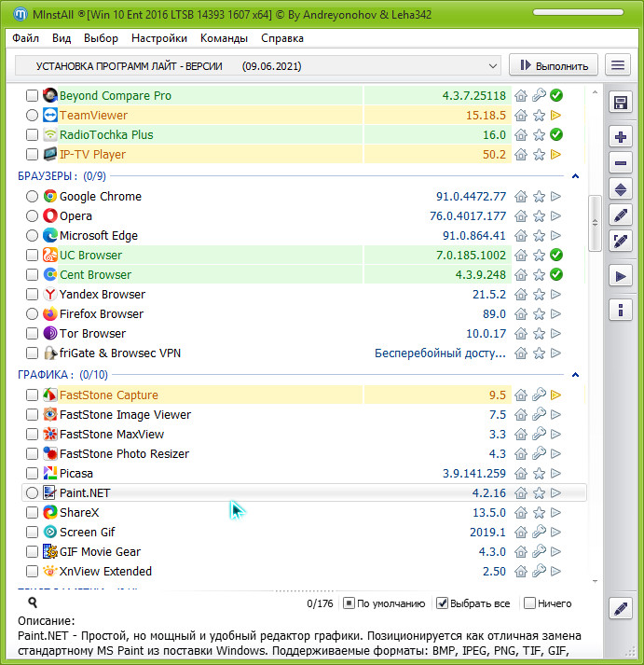Click the minus icon in right sidebar
Image resolution: width=644 pixels, height=665 pixels.
point(621,163)
